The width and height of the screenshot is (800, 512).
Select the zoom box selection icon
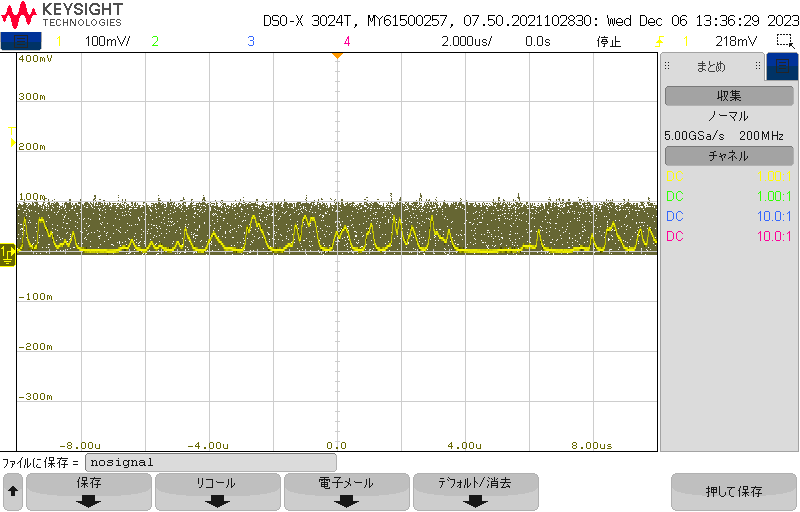pos(785,41)
